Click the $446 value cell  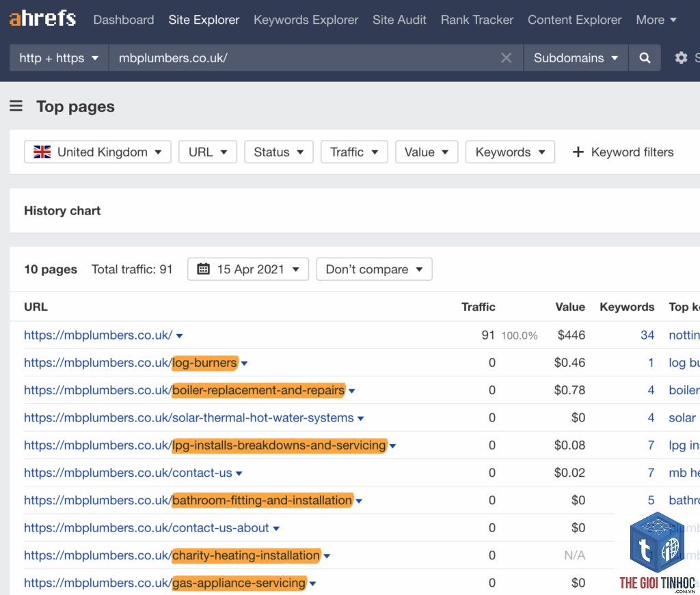tap(571, 335)
